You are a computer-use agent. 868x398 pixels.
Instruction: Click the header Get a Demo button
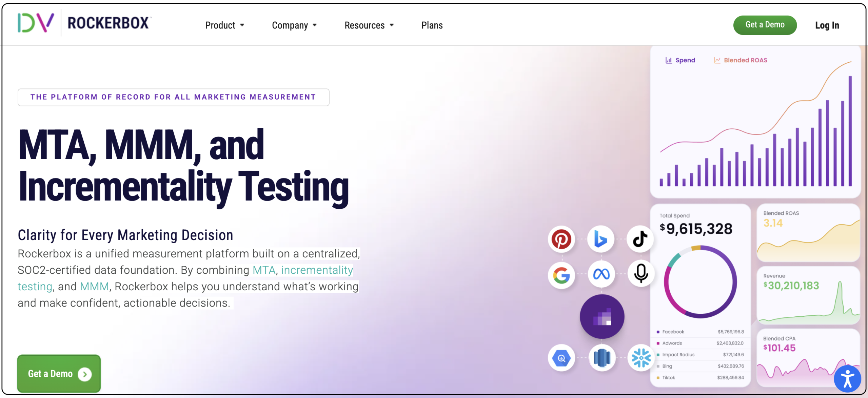(765, 25)
